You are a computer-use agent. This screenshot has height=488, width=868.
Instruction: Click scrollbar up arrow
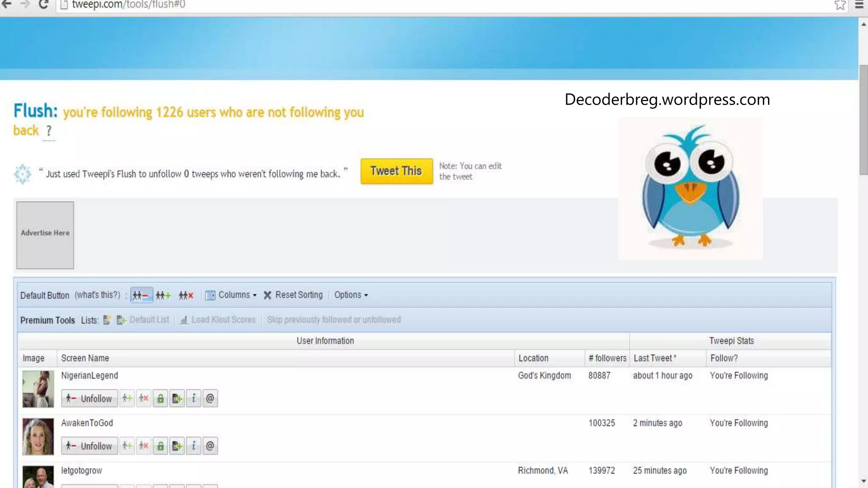pyautogui.click(x=863, y=24)
